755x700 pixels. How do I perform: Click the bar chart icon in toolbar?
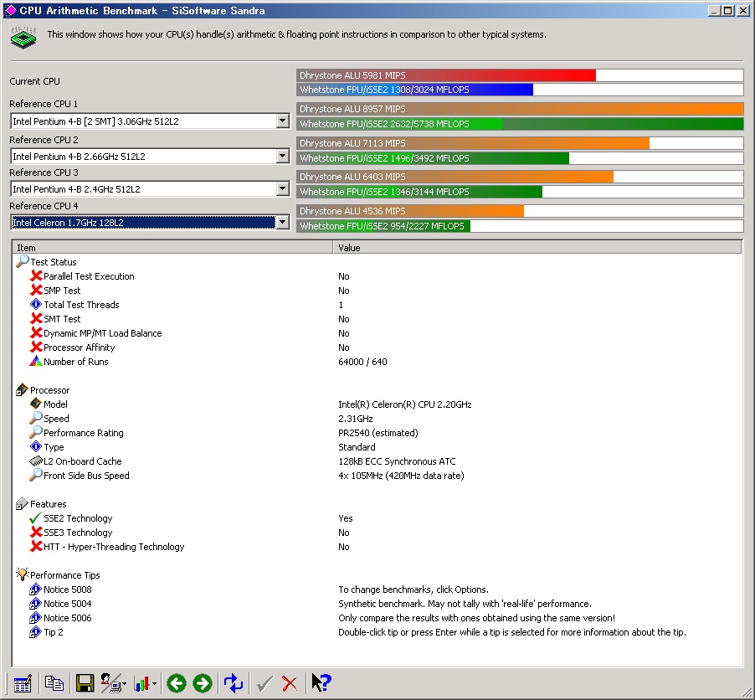(141, 683)
